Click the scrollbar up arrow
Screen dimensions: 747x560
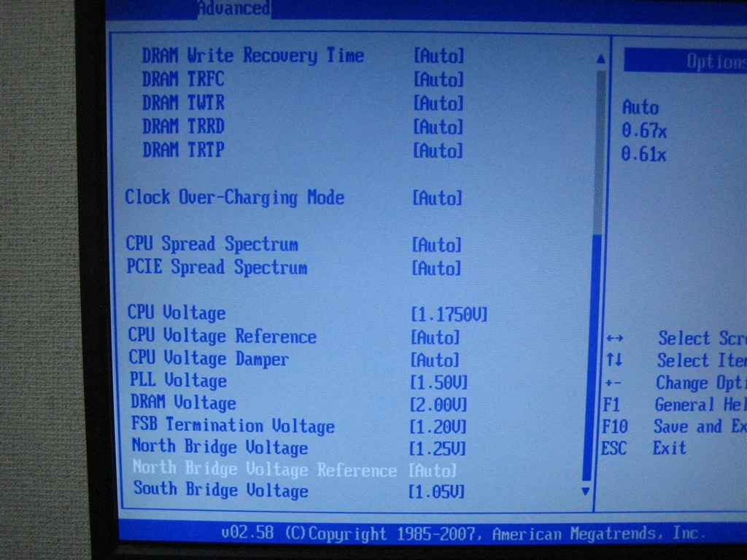[601, 58]
